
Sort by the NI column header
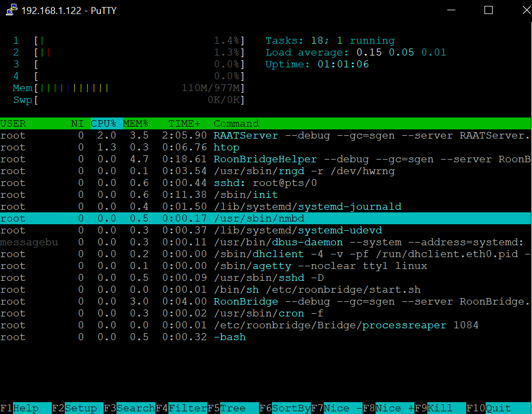pos(77,123)
